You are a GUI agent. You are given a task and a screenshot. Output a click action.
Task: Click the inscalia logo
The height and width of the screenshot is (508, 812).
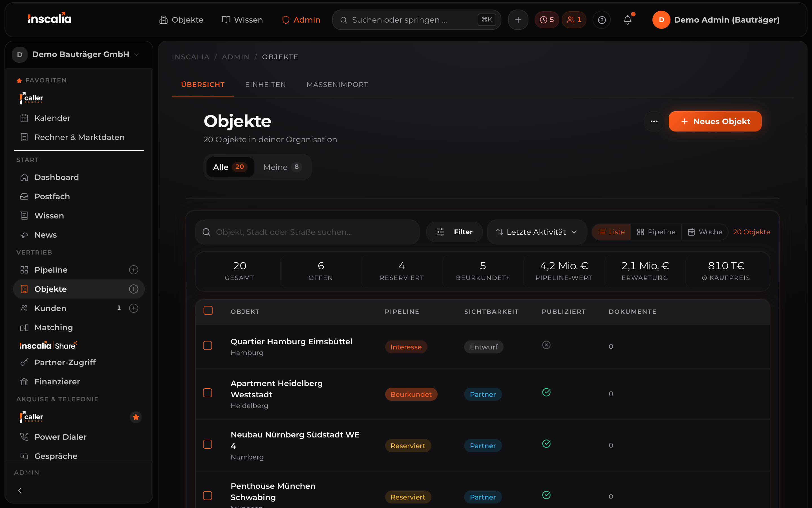50,18
